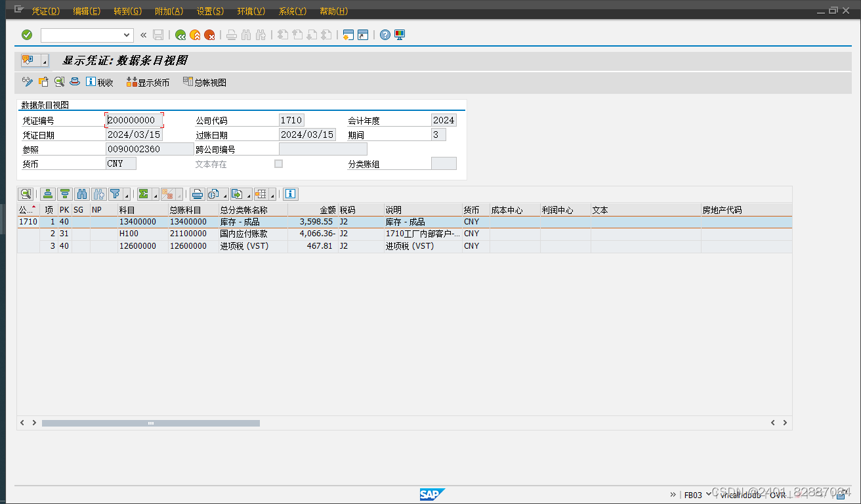This screenshot has width=861, height=504.
Task: Open the 系统(Y) menu
Action: (293, 11)
